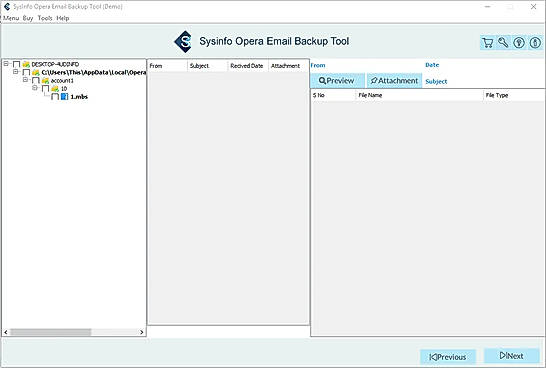Sort by the Recived Date column header
Image resolution: width=546 pixels, height=368 pixels.
248,66
